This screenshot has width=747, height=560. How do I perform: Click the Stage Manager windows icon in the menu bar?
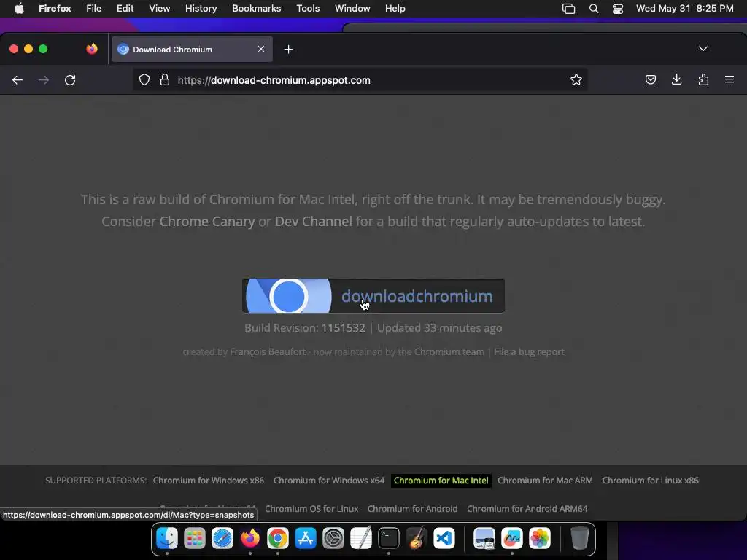pyautogui.click(x=568, y=9)
